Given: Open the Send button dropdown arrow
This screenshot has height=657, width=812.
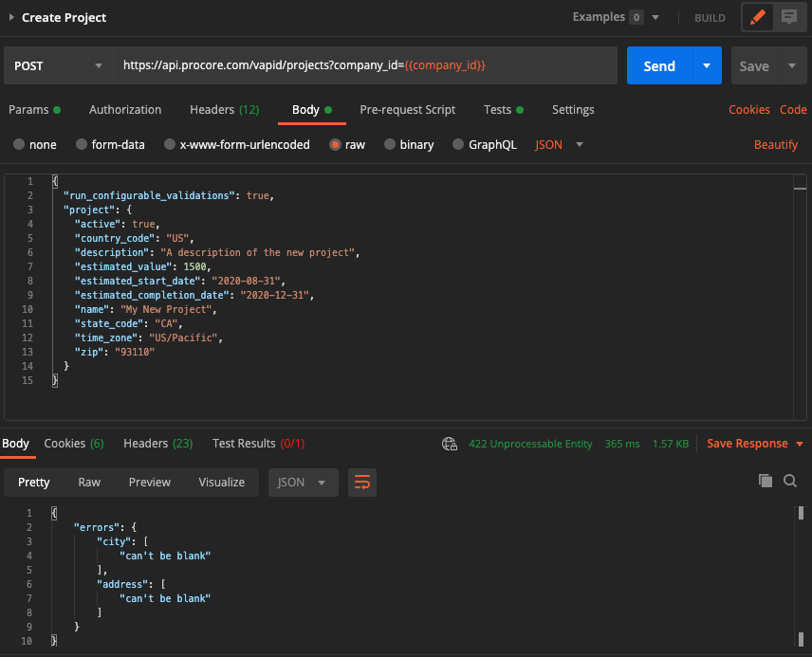Looking at the screenshot, I should point(707,65).
